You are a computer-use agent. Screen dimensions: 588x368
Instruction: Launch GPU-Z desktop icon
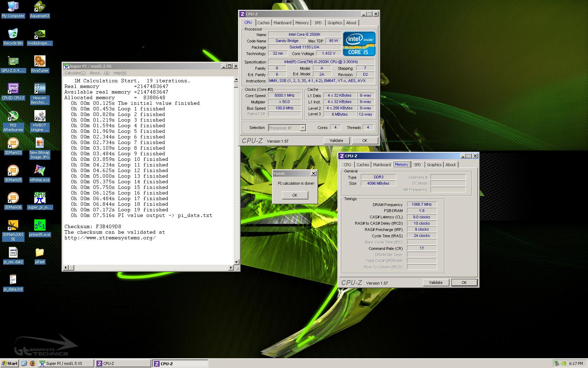click(x=13, y=64)
